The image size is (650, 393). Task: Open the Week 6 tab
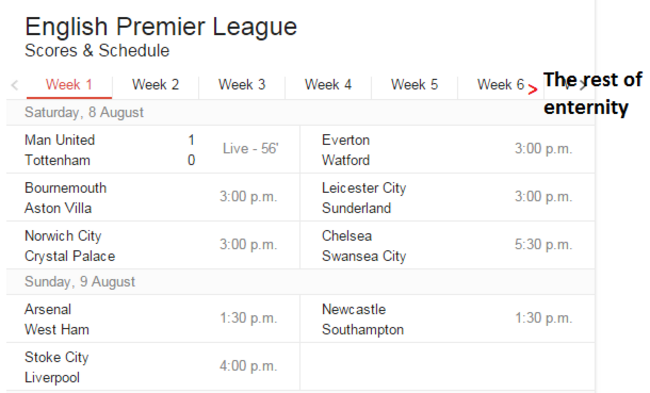[x=500, y=85]
